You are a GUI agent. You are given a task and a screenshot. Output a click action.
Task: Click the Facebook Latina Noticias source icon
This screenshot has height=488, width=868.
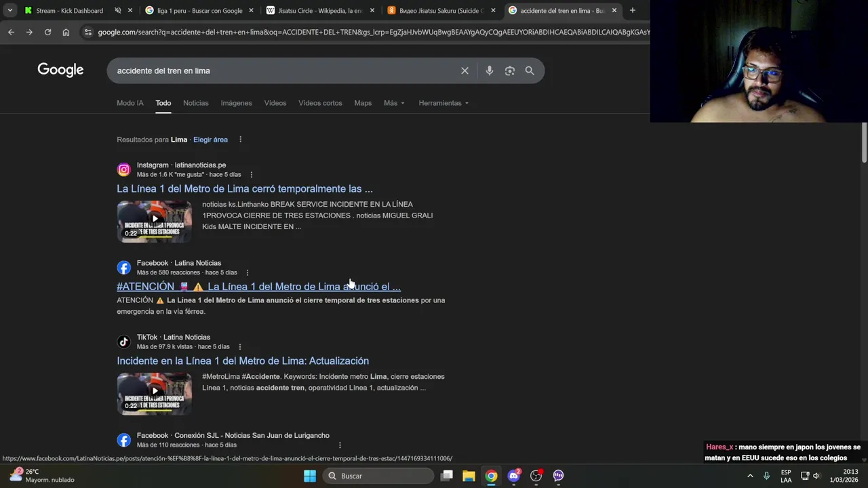coord(123,268)
